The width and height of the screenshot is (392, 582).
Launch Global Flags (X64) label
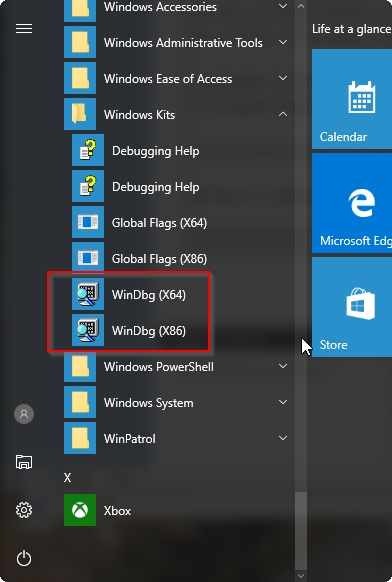tap(159, 223)
